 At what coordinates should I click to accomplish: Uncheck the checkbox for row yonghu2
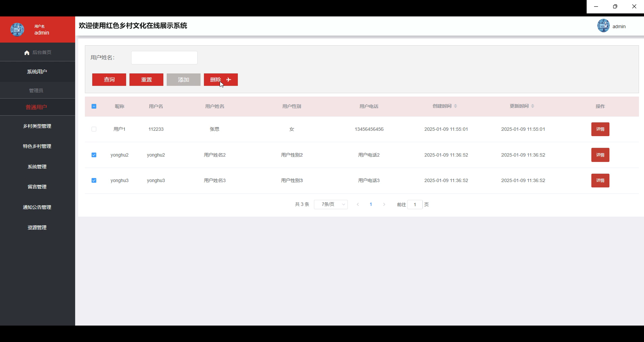pyautogui.click(x=94, y=155)
